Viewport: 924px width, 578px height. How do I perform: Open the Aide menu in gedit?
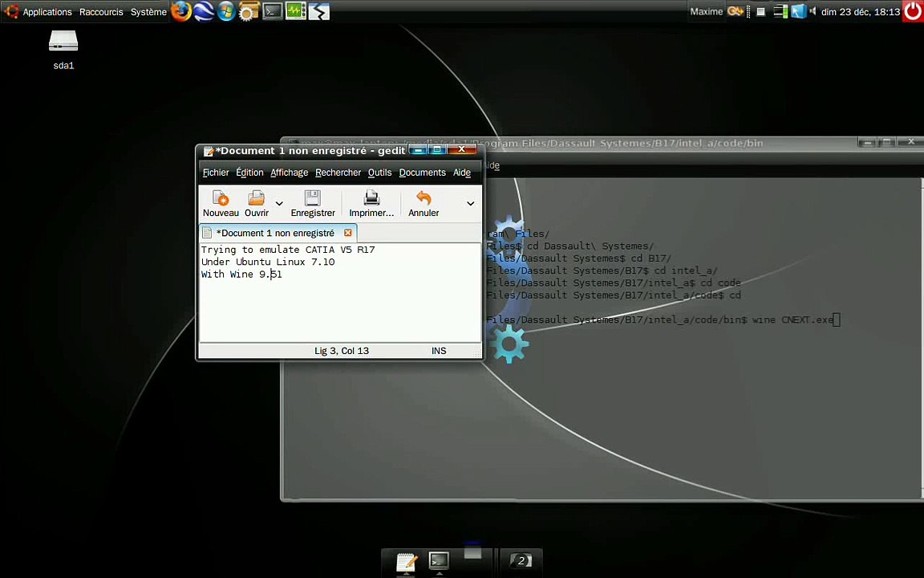461,173
